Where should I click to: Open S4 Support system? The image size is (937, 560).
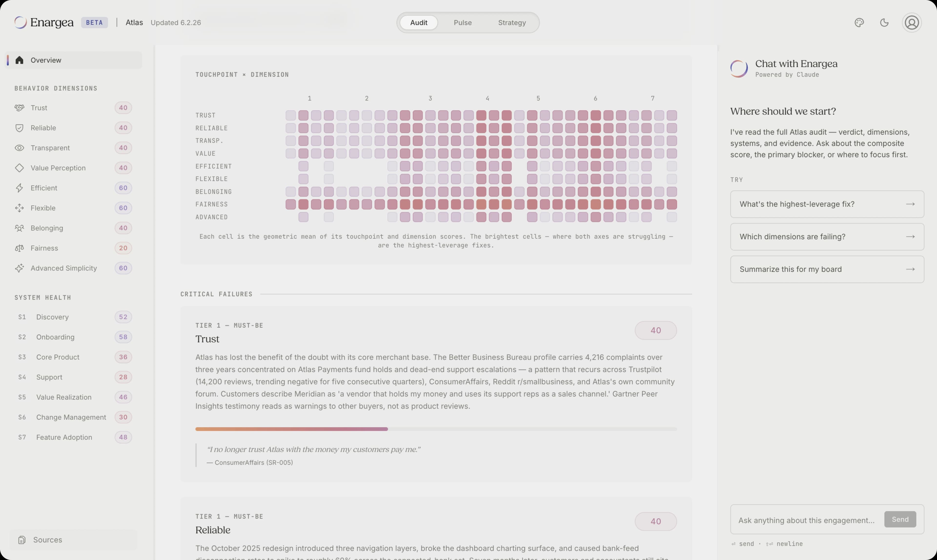tap(73, 377)
